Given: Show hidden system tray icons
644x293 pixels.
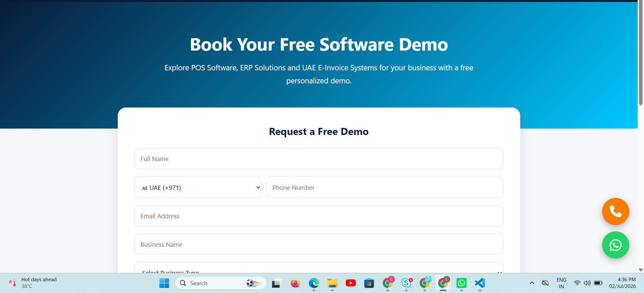Looking at the screenshot, I should (x=532, y=283).
